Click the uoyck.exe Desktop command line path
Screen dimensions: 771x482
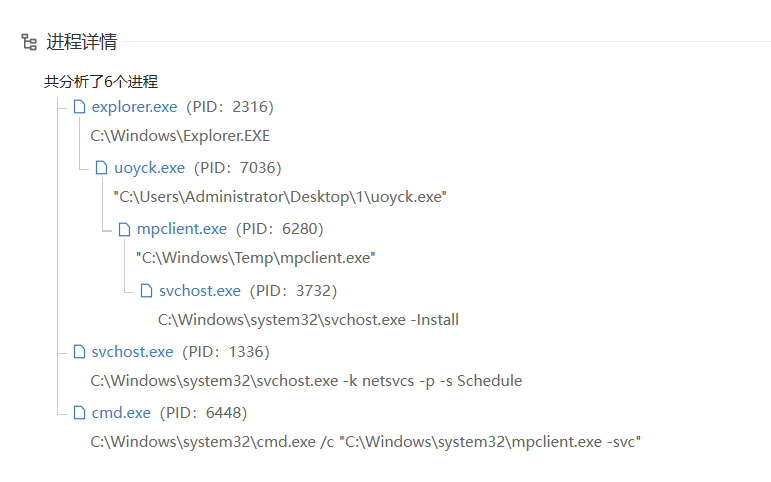(279, 197)
